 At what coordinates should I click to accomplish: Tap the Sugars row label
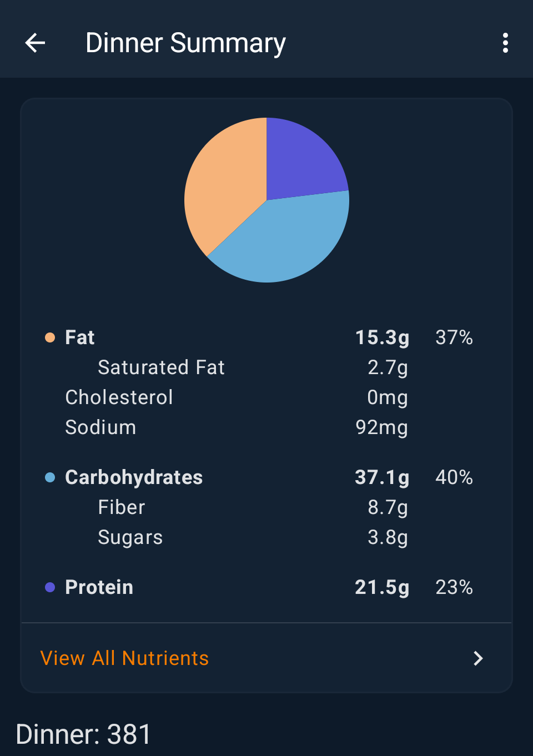(130, 537)
